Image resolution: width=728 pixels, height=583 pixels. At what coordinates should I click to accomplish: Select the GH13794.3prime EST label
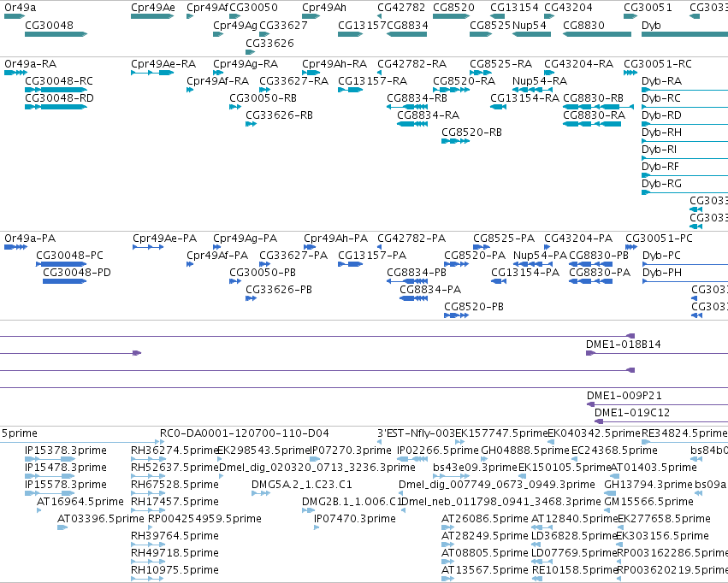[648, 485]
